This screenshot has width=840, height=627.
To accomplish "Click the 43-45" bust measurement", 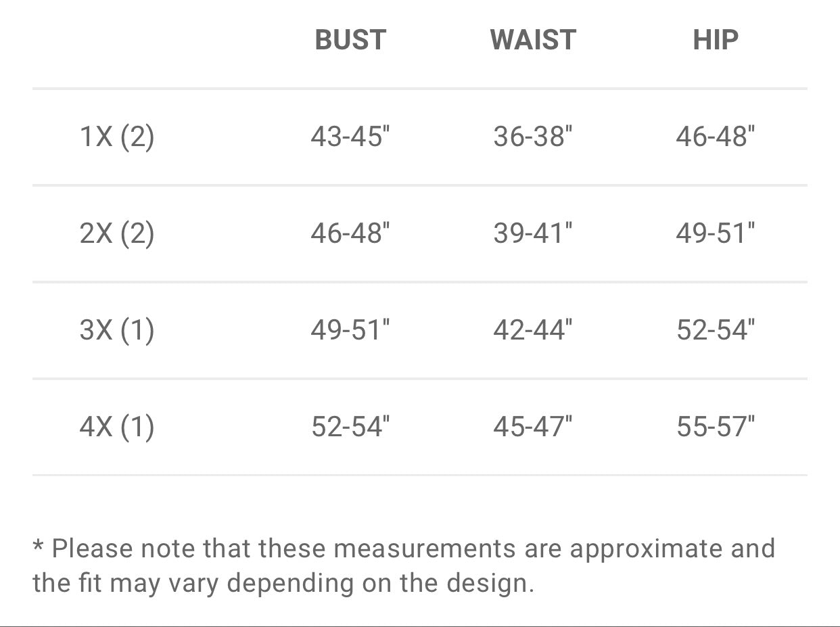I will pyautogui.click(x=350, y=137).
